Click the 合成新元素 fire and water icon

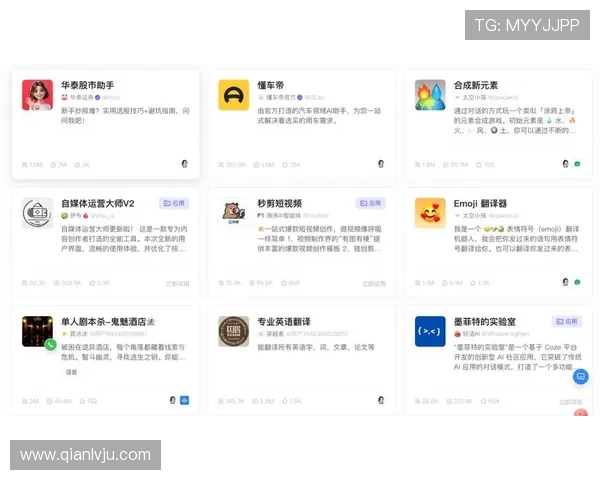[x=430, y=95]
